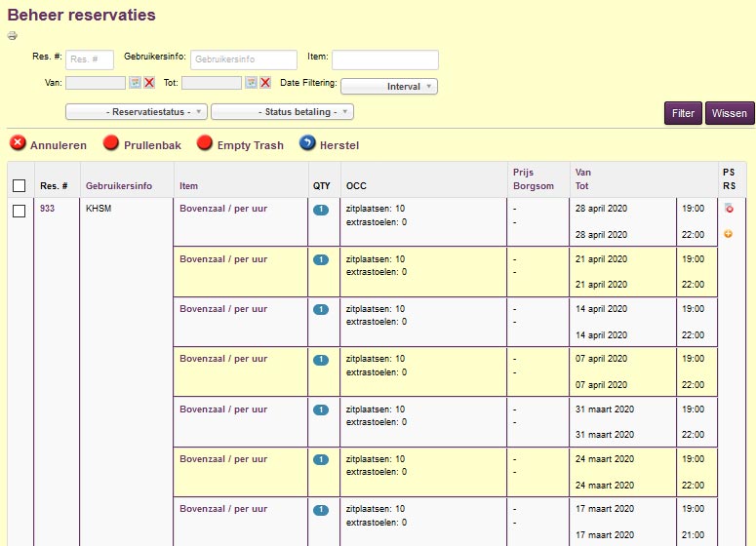Focus the Res. # input field
756x546 pixels.
coord(90,59)
